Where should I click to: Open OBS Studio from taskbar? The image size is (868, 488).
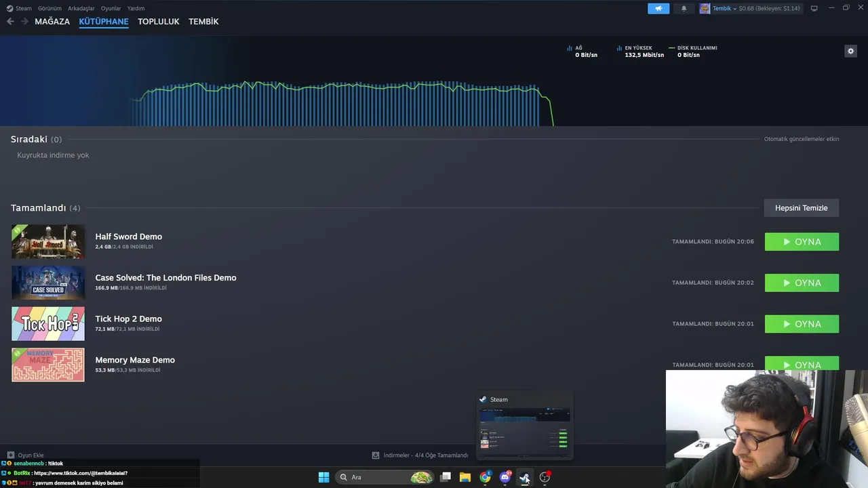(545, 477)
